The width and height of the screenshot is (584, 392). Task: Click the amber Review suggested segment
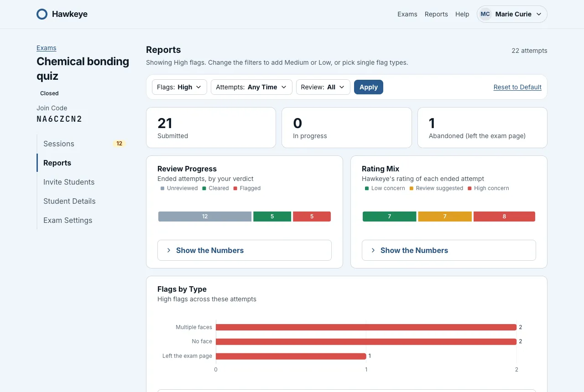(x=445, y=217)
